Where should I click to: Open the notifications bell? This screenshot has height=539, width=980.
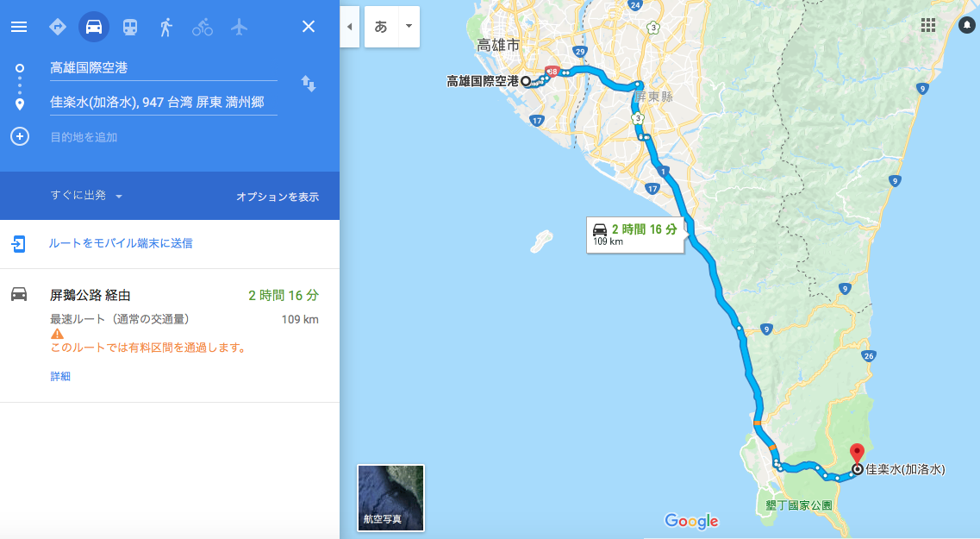pos(967,25)
